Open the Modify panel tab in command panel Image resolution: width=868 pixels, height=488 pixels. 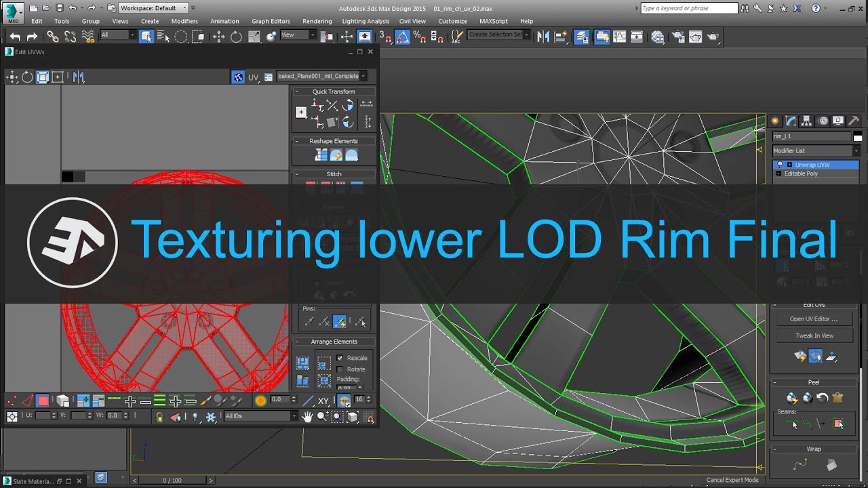point(791,121)
